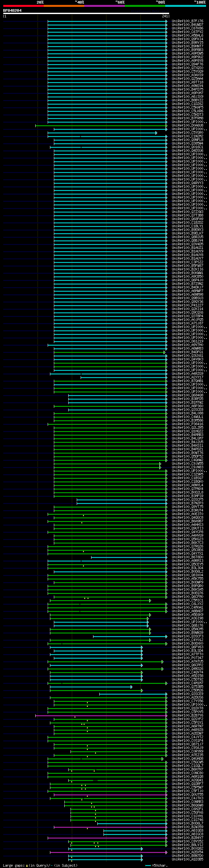Screen dimensions: 209x868
Task: Select the UniRef100_C6TK86 label
Action: [187, 28]
